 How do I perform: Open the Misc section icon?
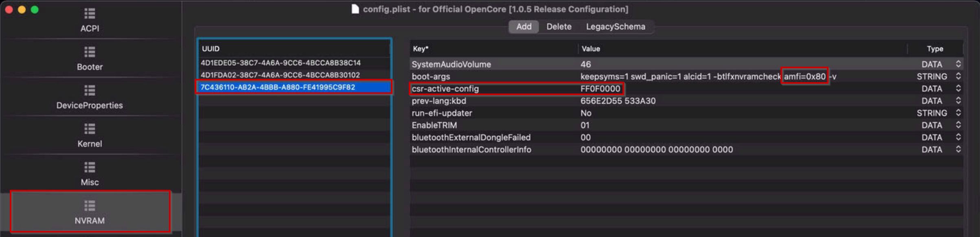point(90,167)
